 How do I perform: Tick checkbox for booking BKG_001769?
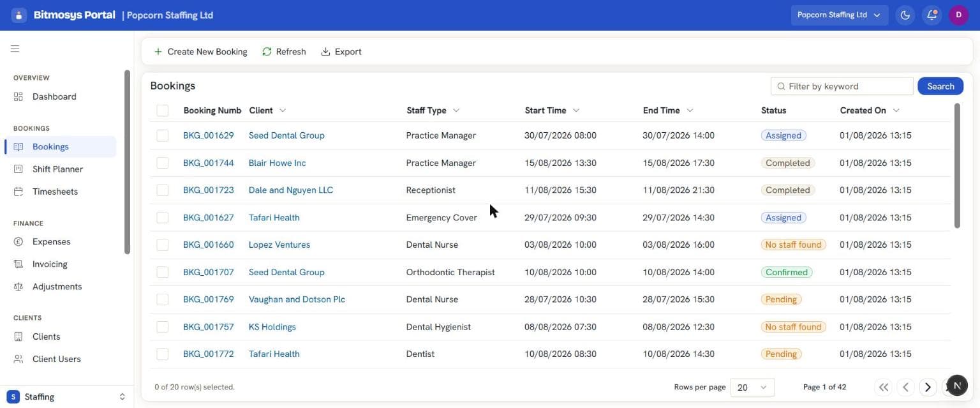point(163,299)
